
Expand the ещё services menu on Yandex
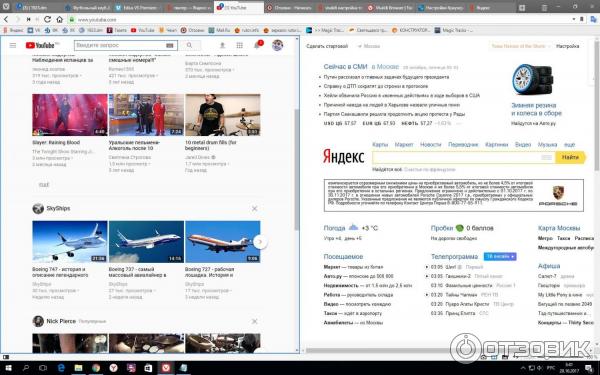[569, 145]
